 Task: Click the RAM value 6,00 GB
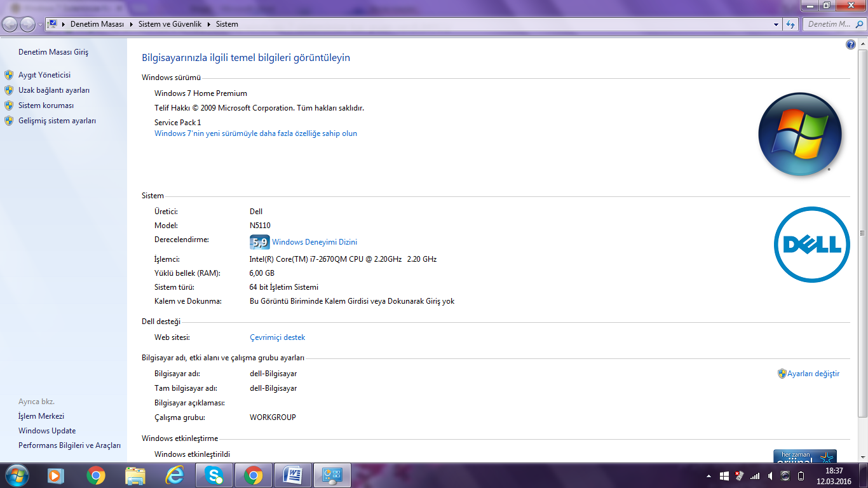click(262, 273)
